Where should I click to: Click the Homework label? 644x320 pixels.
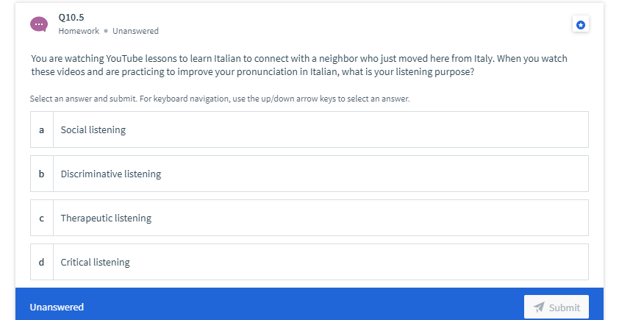point(79,31)
